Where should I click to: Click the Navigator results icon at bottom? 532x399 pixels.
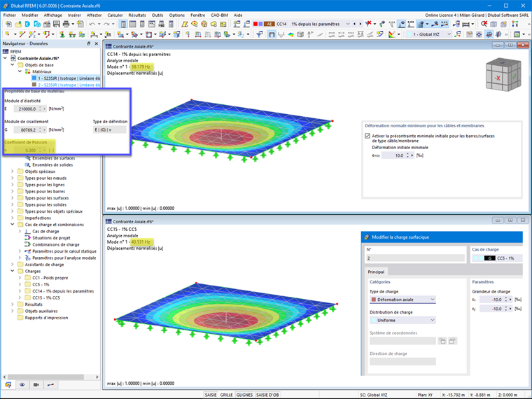[x=50, y=385]
